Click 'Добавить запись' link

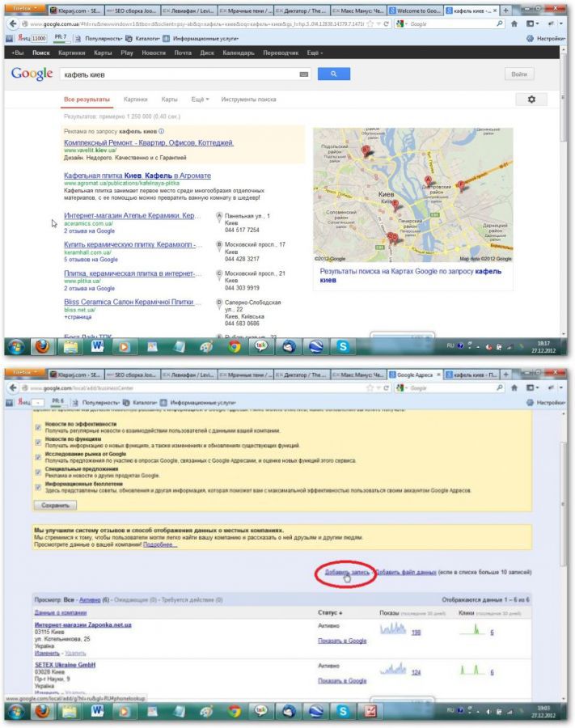347,572
